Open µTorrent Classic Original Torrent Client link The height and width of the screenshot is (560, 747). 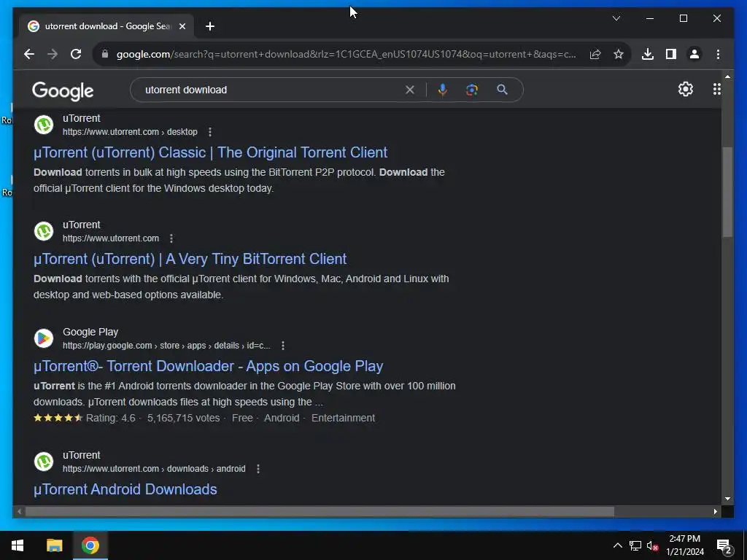point(210,152)
